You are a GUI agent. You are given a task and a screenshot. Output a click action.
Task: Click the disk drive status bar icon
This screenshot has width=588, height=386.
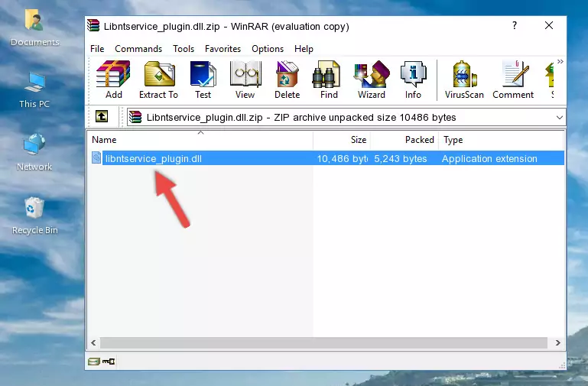[94, 362]
